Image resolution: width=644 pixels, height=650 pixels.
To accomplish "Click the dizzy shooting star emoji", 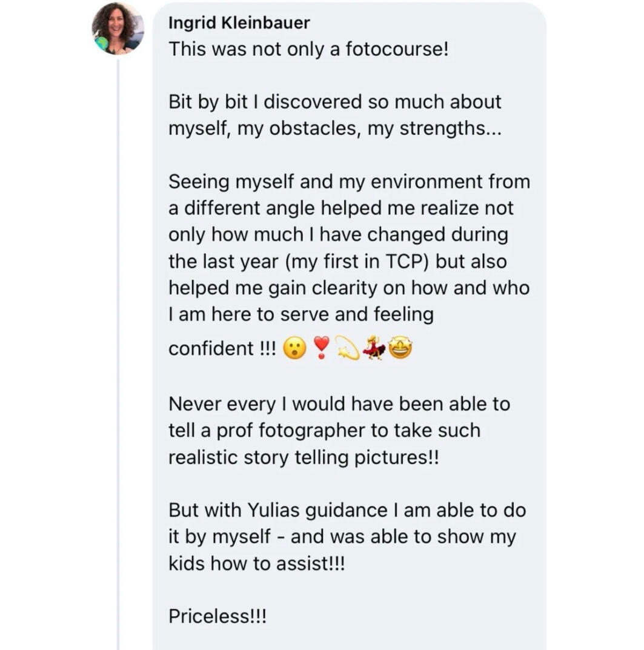I will [347, 347].
